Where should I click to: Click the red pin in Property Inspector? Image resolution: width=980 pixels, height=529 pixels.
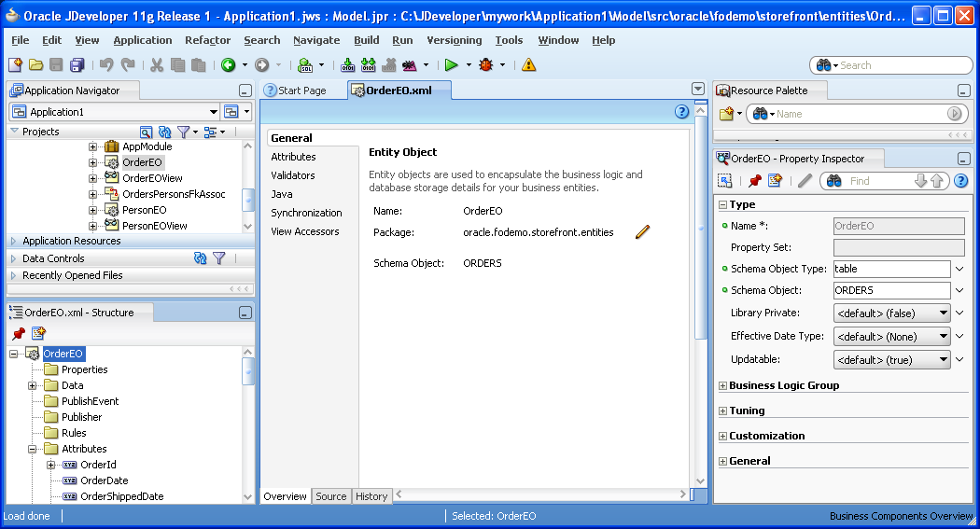[755, 181]
